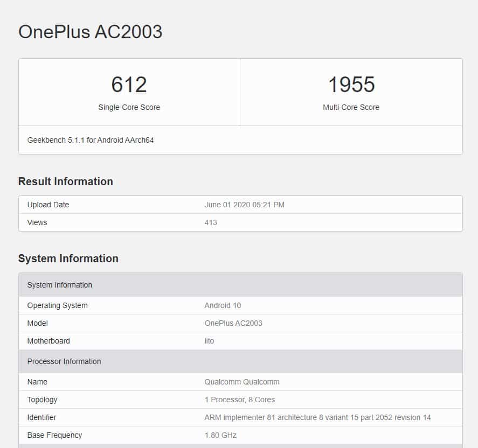Select the Qualcomm Qualcomm processor name
Viewport: 478px width, 448px height.
click(242, 382)
